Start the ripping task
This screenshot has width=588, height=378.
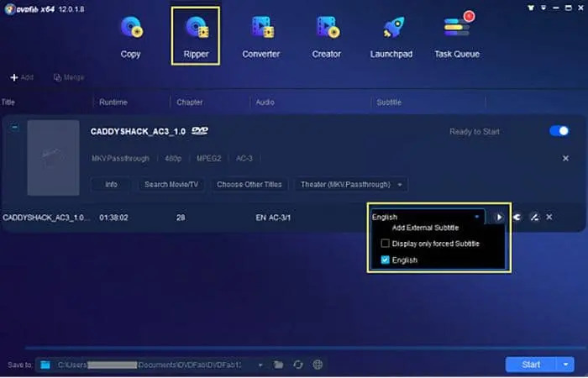tap(531, 365)
